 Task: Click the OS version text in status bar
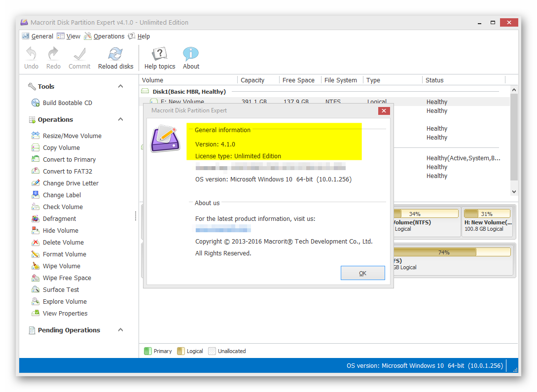425,366
